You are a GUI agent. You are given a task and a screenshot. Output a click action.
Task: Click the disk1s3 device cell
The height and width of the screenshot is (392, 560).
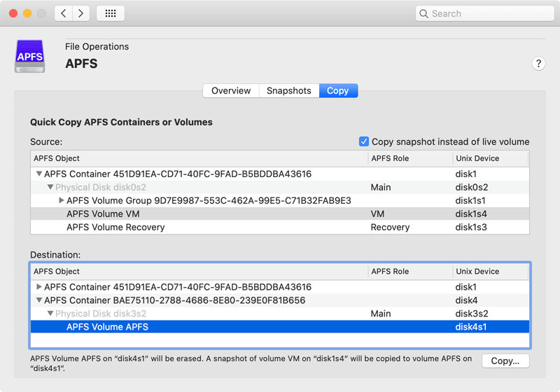coord(471,227)
